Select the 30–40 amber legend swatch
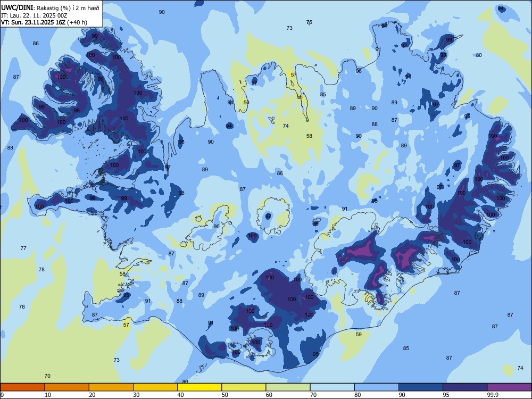The image size is (532, 399). coord(155,387)
